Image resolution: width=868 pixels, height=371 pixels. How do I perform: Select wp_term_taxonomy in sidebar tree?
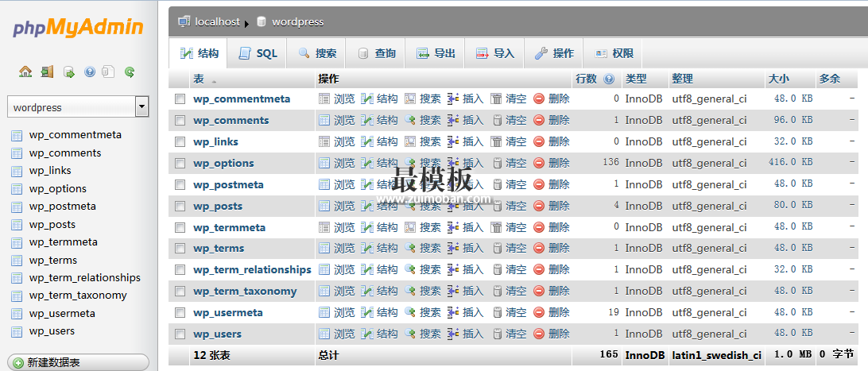point(78,296)
